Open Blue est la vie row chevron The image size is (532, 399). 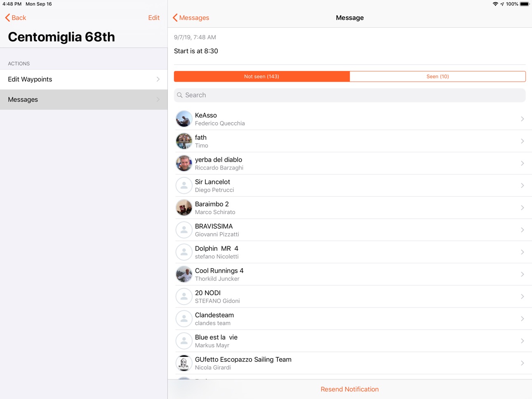tap(523, 341)
